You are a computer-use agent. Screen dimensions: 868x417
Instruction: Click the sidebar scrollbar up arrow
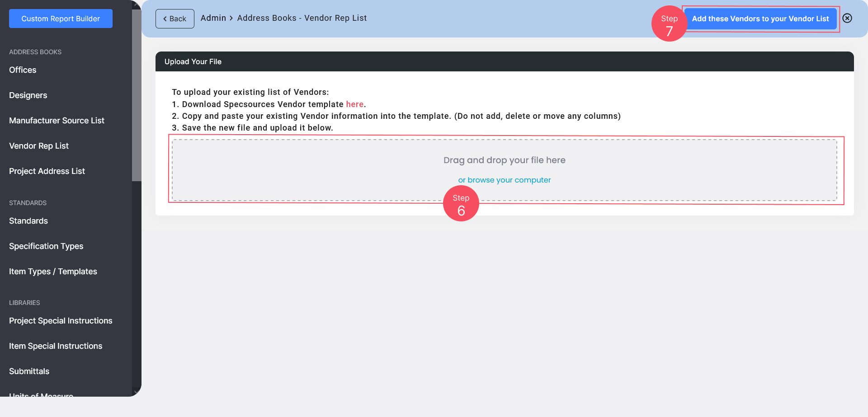(137, 4)
